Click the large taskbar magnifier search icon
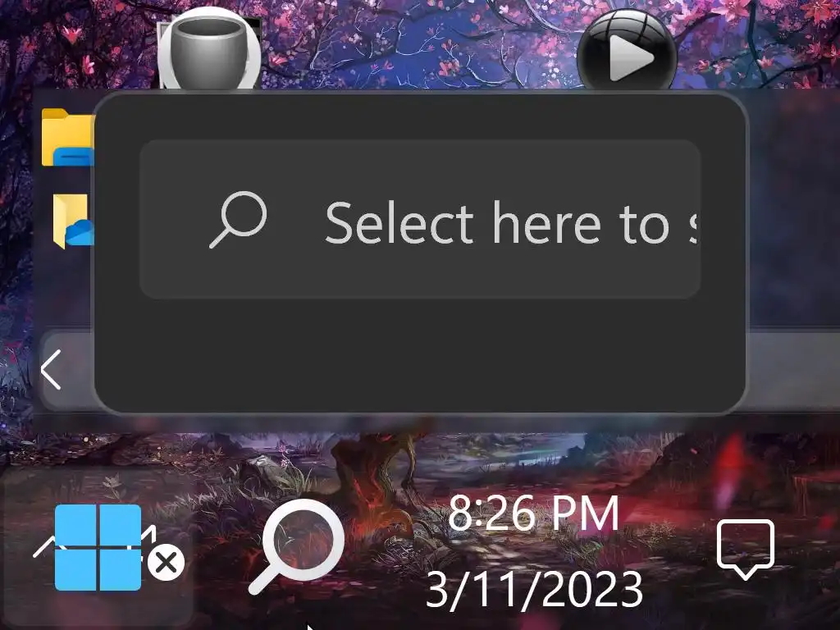The width and height of the screenshot is (840, 630). point(296,546)
